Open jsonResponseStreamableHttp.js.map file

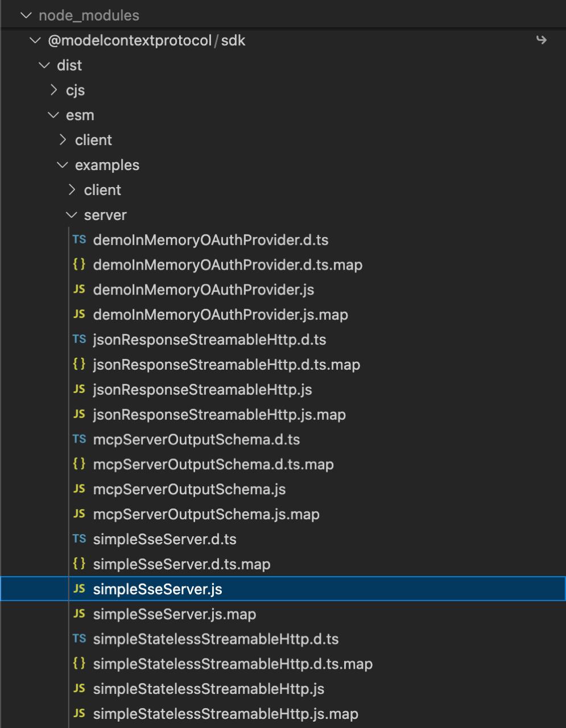(x=219, y=415)
